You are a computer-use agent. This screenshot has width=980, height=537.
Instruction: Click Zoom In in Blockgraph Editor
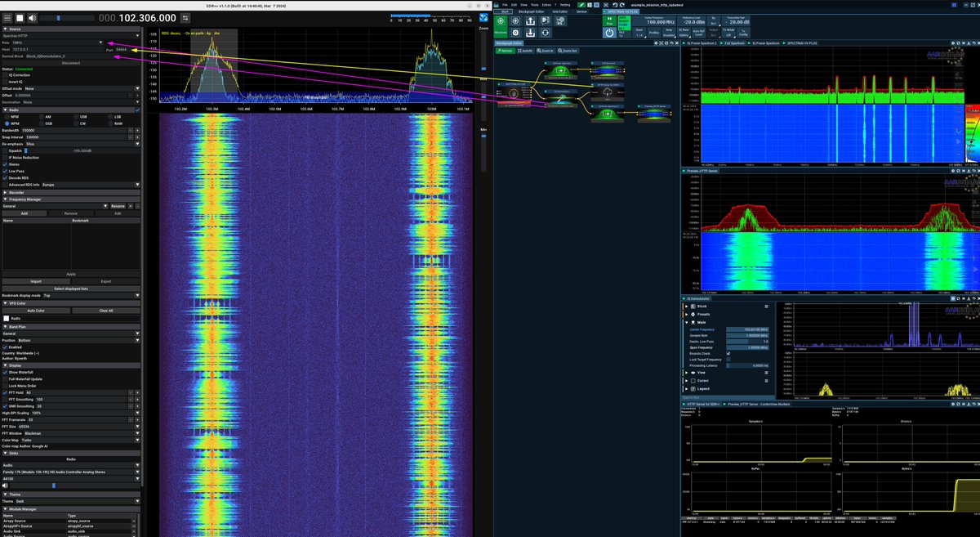coord(546,51)
